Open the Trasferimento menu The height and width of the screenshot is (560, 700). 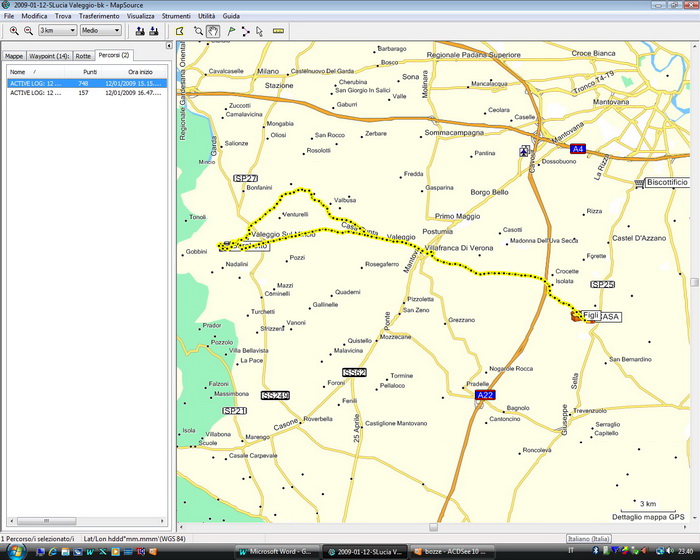tap(100, 17)
